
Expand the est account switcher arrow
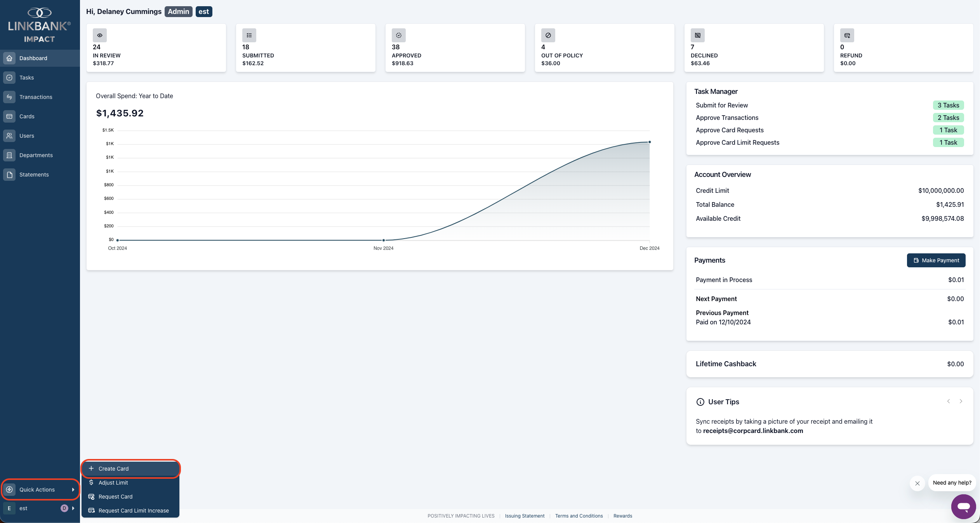click(x=73, y=508)
